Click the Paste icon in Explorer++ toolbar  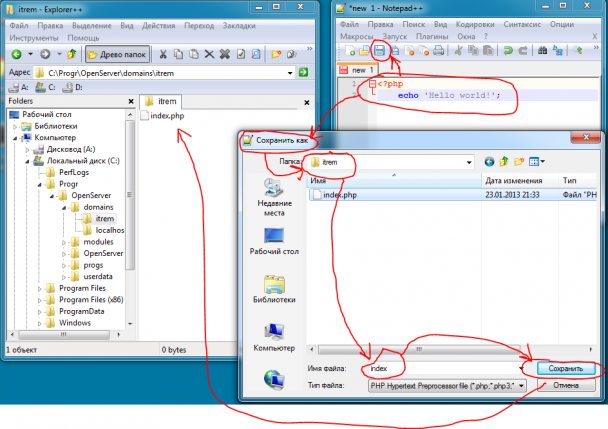click(x=194, y=54)
